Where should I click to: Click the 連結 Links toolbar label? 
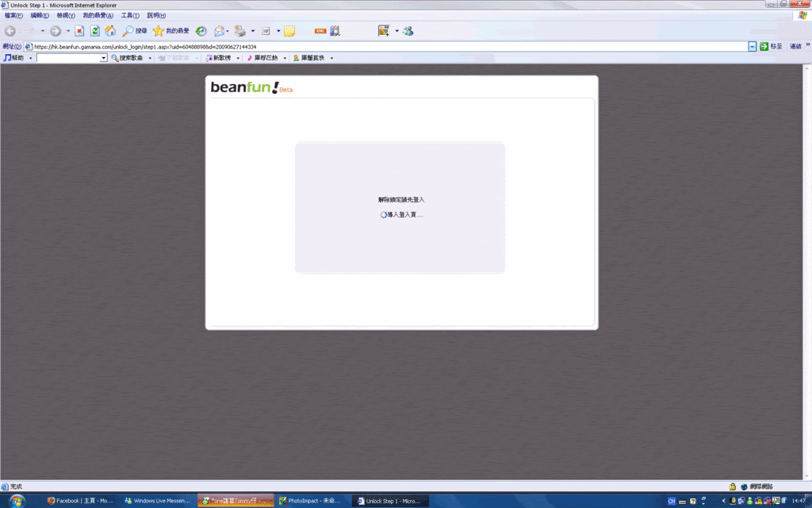795,47
